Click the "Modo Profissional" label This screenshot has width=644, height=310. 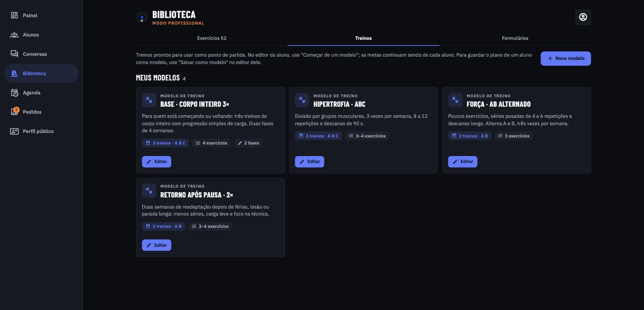pyautogui.click(x=178, y=23)
